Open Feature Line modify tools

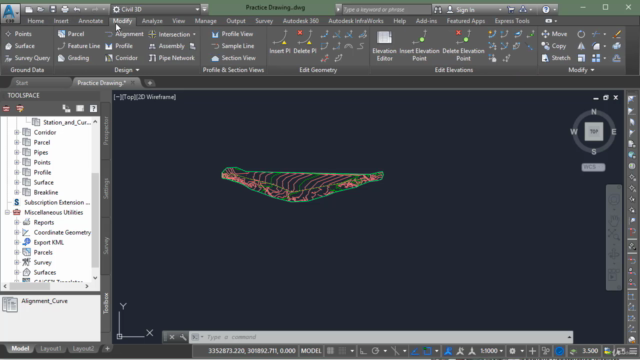[79, 46]
